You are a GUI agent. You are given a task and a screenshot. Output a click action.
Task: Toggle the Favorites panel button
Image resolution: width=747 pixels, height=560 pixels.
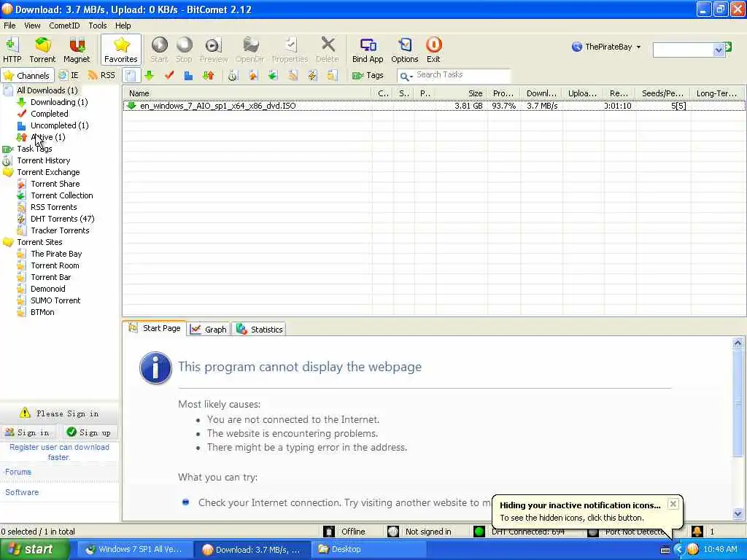[x=121, y=50]
